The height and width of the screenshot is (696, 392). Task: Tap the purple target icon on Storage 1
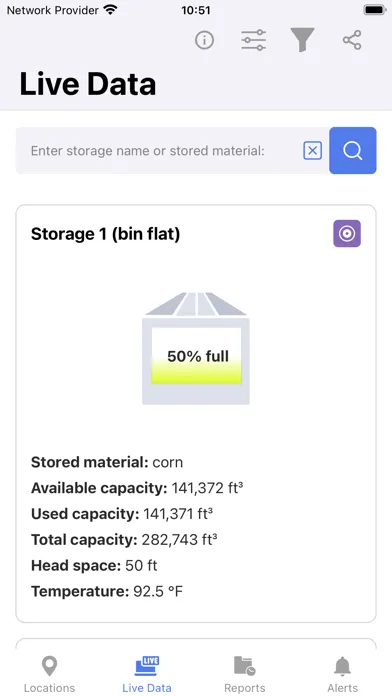coord(347,233)
